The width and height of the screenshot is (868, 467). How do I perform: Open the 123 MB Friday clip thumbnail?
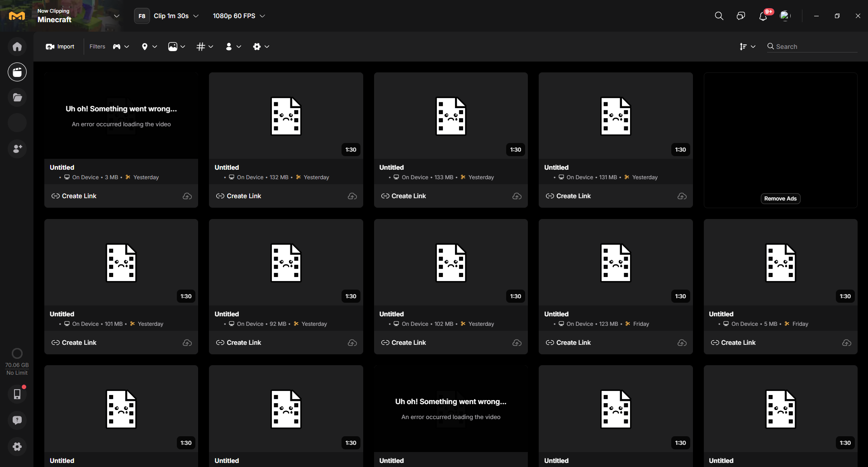point(616,262)
